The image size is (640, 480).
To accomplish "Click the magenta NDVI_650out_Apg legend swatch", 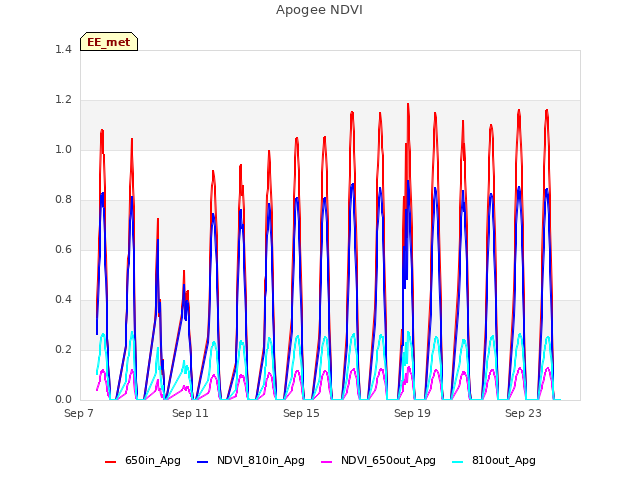I will [327, 462].
